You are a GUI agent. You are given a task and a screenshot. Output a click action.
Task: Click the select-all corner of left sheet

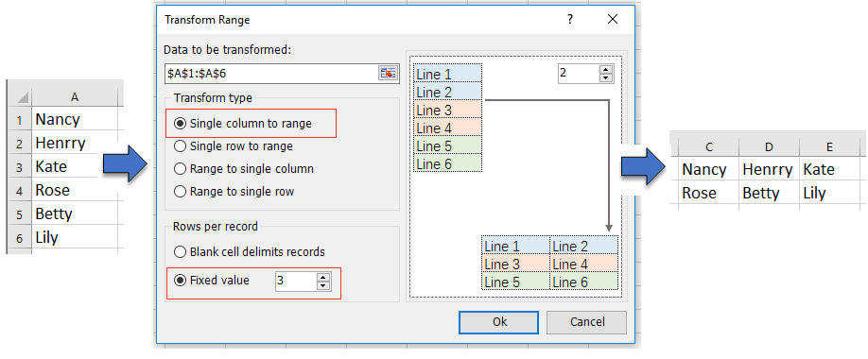(20, 96)
